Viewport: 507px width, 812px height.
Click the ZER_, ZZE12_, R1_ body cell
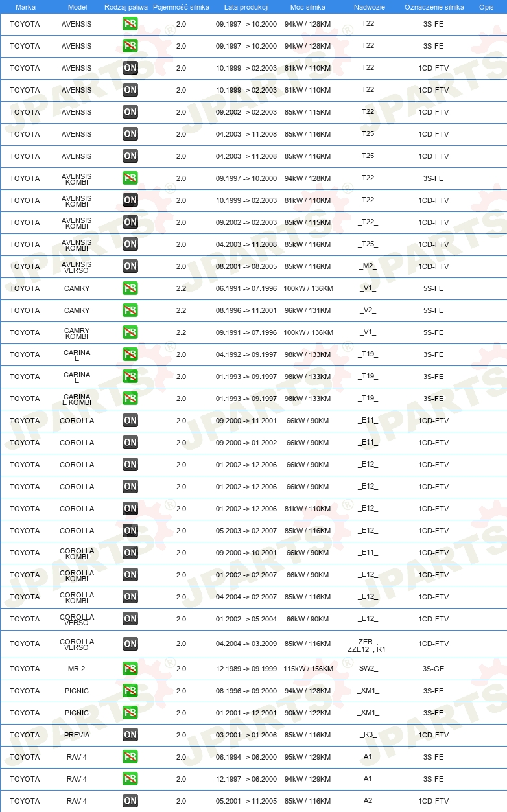pyautogui.click(x=368, y=645)
